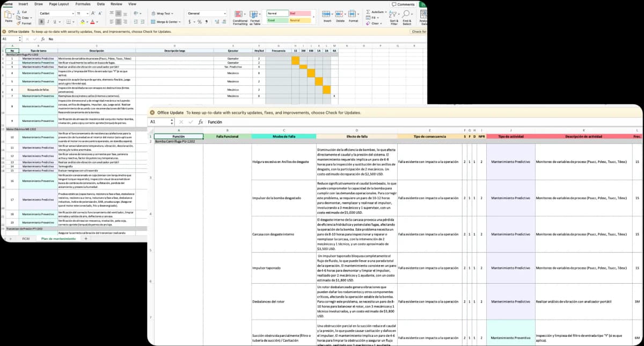644x346 pixels.
Task: Switch to the Page Layout ribbon tab
Action: (58, 4)
